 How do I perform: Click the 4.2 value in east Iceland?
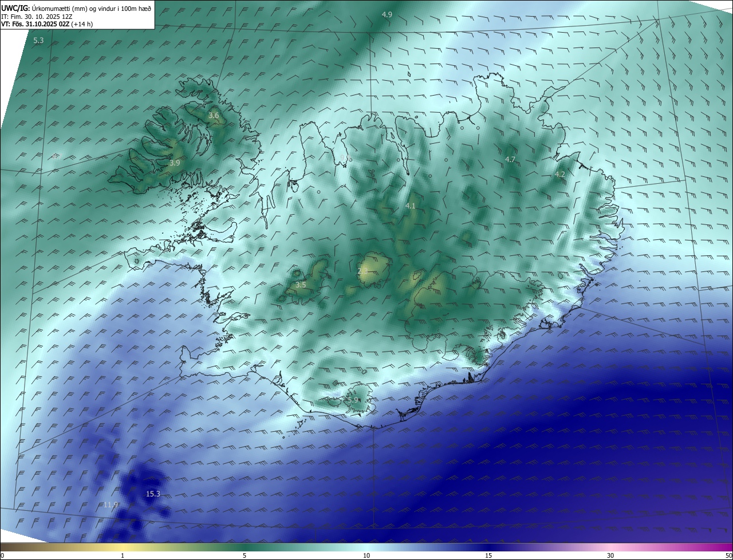pyautogui.click(x=560, y=175)
